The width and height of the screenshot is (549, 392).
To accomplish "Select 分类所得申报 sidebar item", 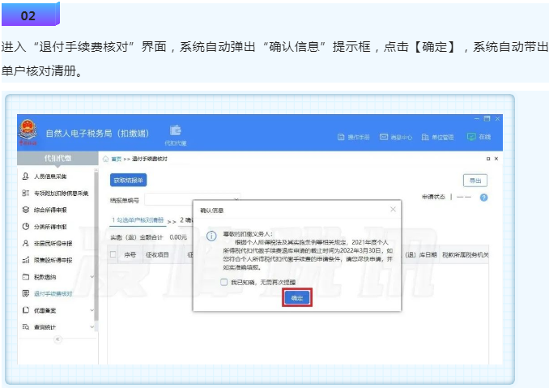I will (45, 227).
